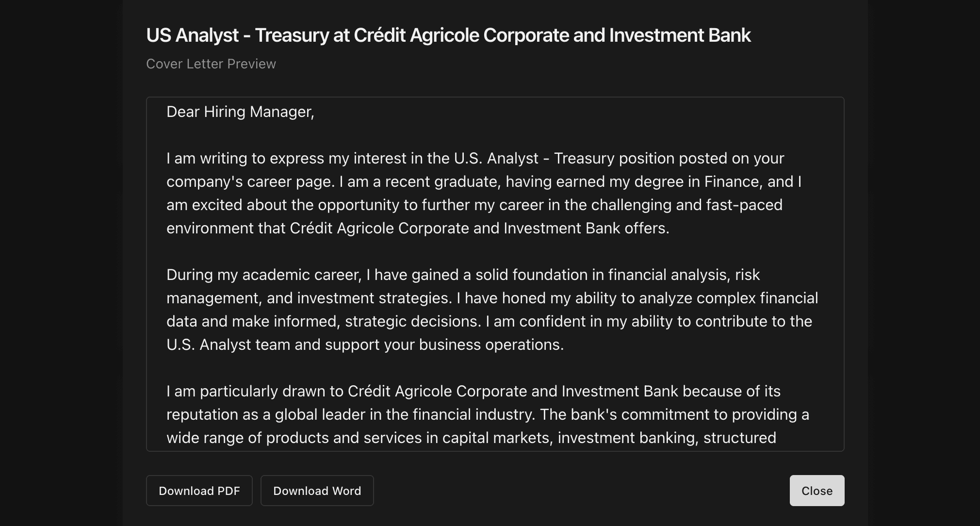980x526 pixels.
Task: Download the cover letter as Word
Action: point(317,491)
